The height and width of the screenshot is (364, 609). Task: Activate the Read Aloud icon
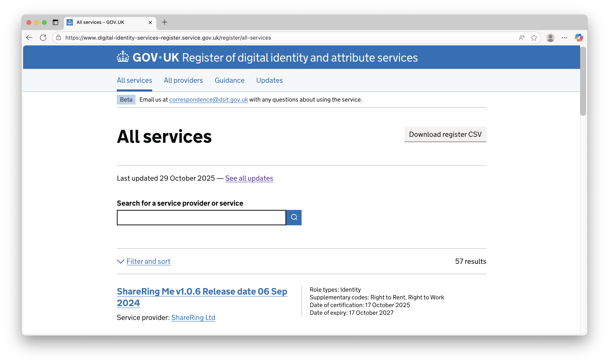(521, 38)
